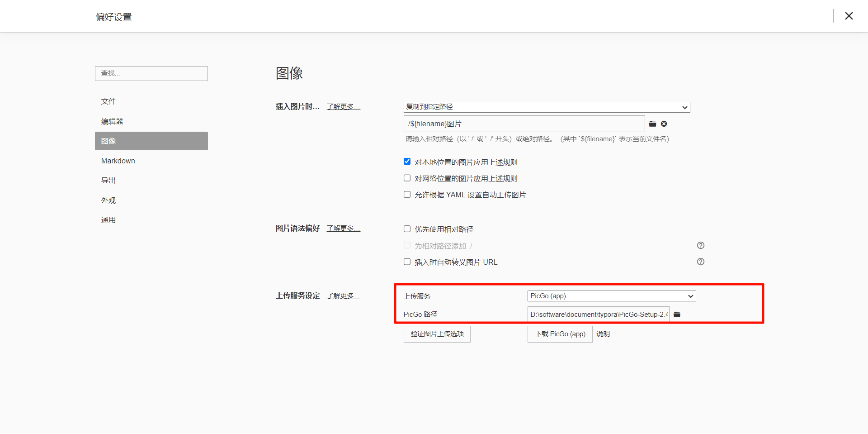Open 了解更多 link beside 图片语法偏好
This screenshot has height=434, width=868.
point(344,229)
